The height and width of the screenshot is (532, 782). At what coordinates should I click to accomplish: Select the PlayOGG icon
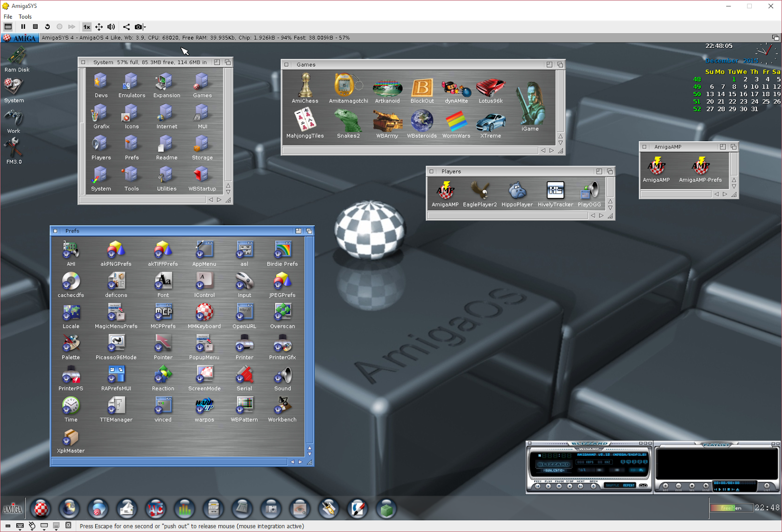(589, 194)
